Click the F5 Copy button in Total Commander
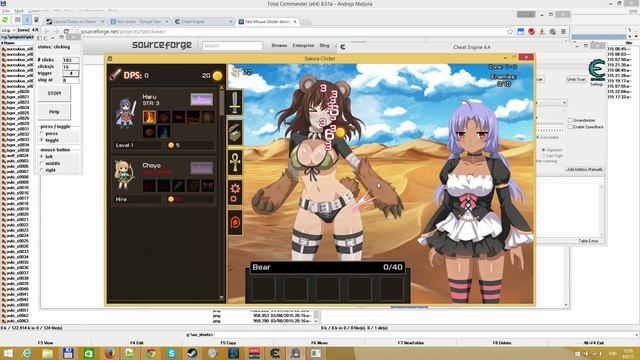The image size is (640, 360). click(x=228, y=343)
